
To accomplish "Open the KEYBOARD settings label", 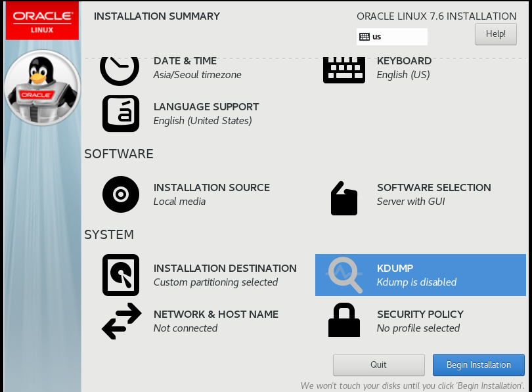I will coord(404,61).
